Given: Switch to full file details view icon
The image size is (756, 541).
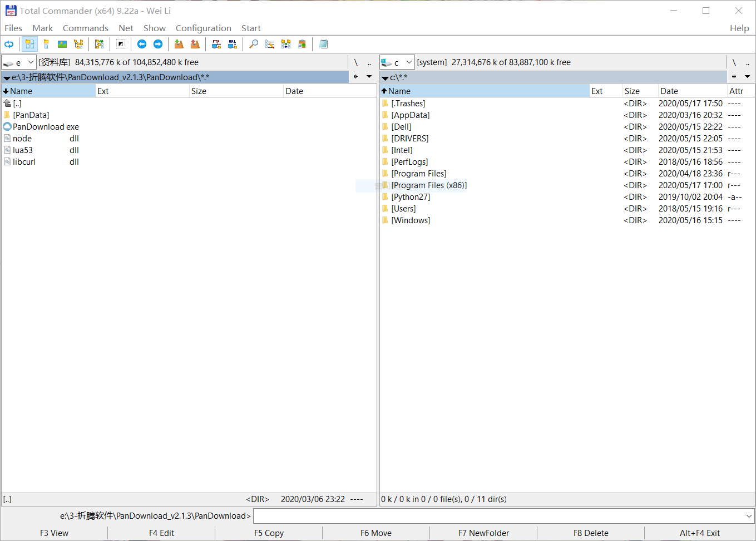Looking at the screenshot, I should click(x=46, y=44).
